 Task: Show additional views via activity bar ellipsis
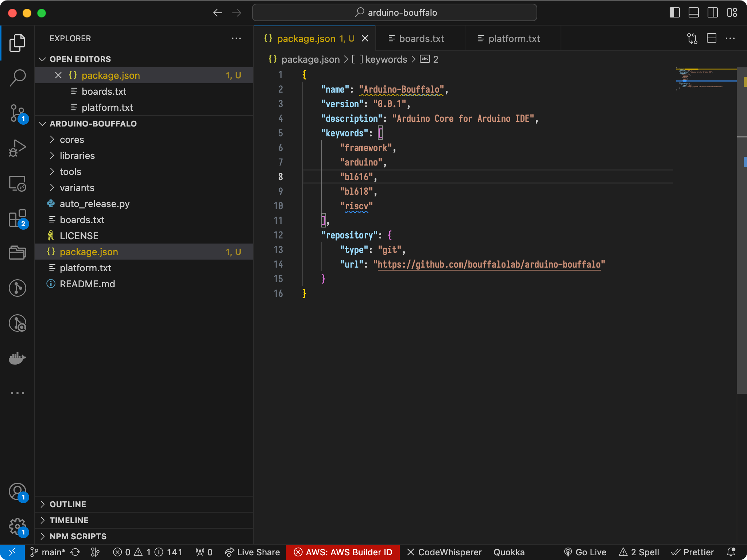(x=17, y=393)
